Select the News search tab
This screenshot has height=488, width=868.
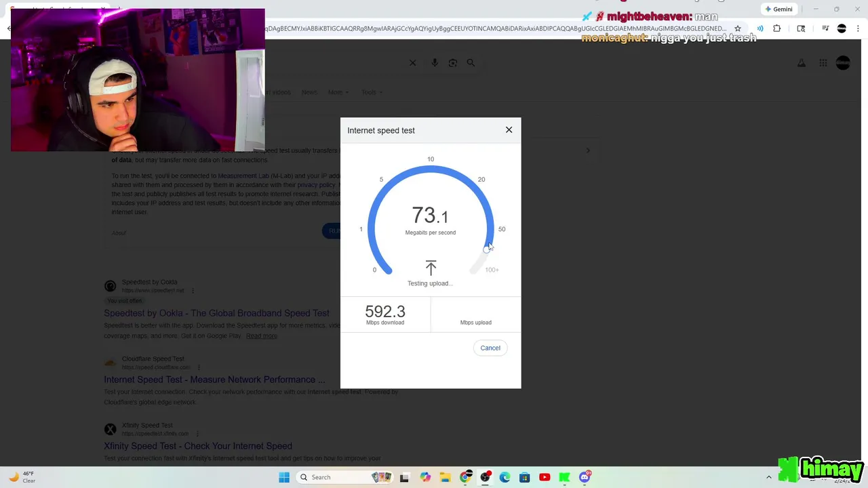309,92
